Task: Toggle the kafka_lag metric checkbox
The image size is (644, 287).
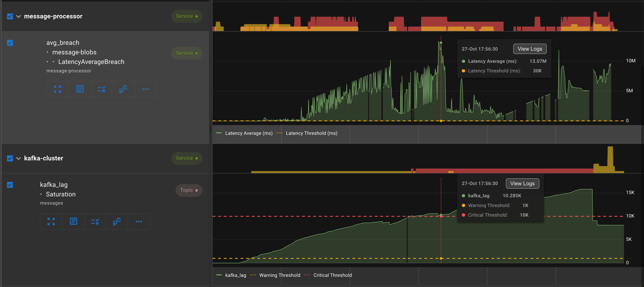Action: (x=10, y=185)
